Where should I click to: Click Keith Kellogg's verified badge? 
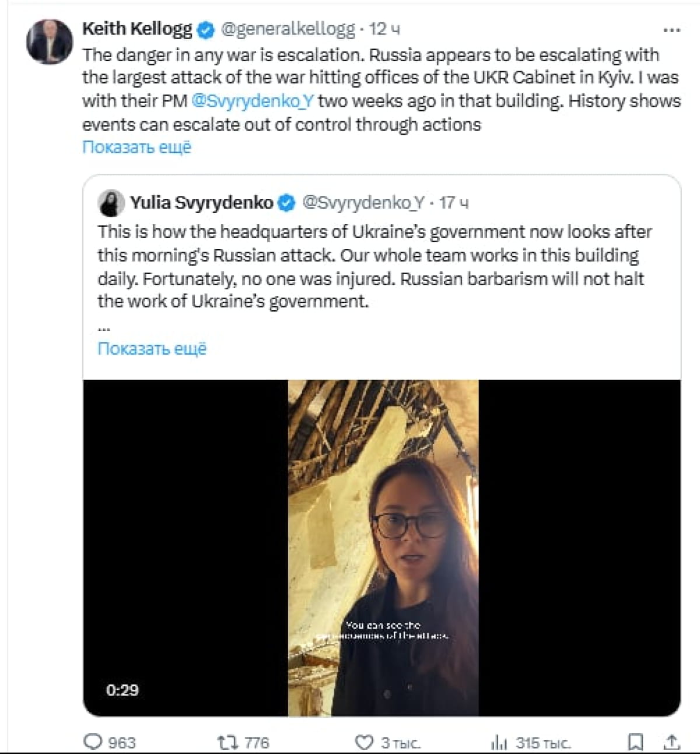(206, 29)
